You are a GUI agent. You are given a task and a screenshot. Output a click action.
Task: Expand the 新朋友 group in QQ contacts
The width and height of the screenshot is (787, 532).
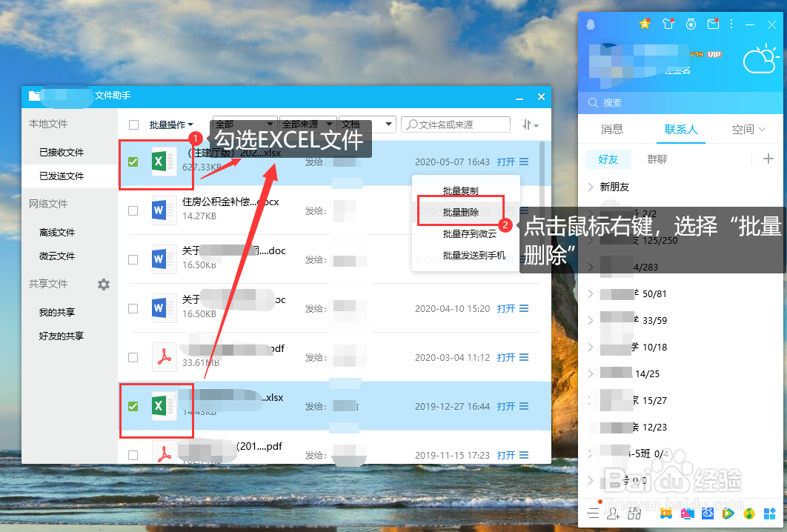tap(591, 187)
